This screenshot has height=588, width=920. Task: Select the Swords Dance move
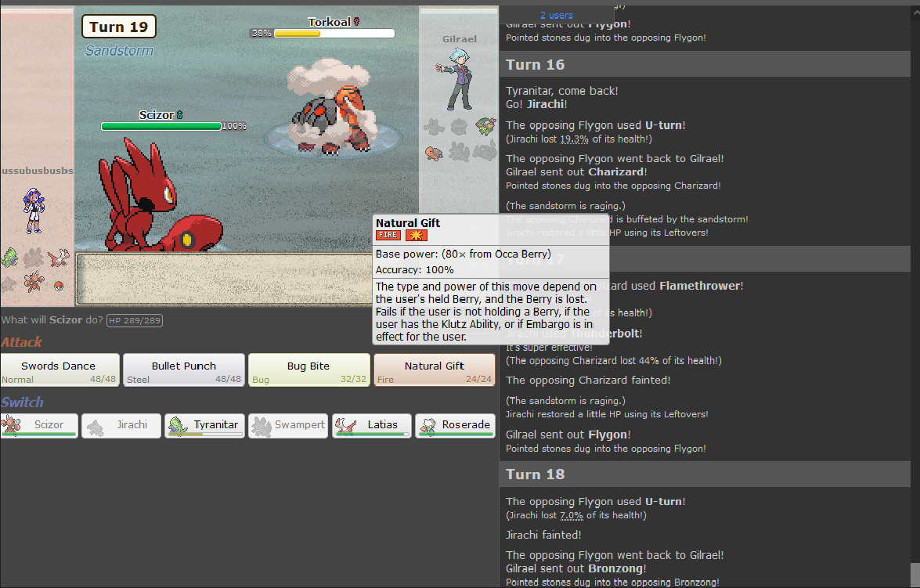(60, 370)
